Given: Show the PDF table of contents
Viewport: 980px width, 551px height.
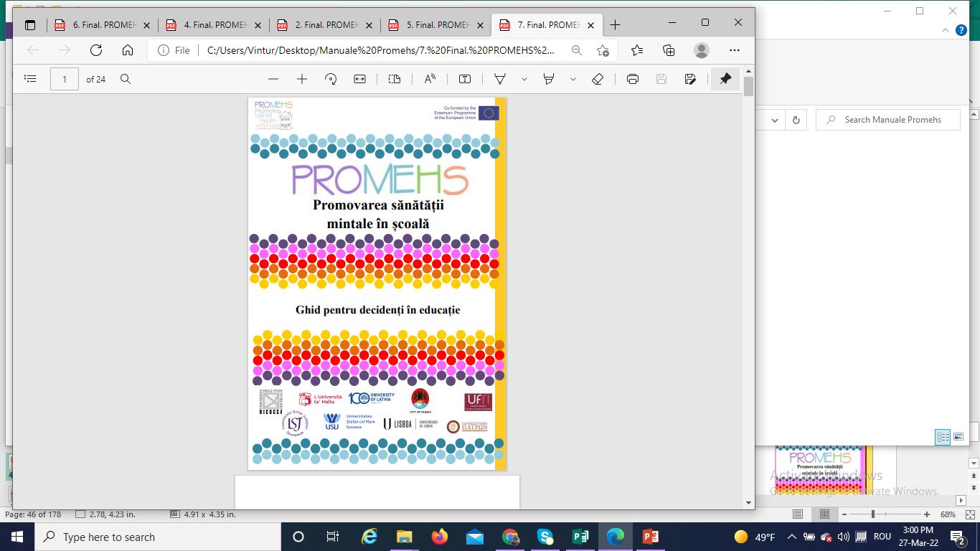Looking at the screenshot, I should 30,79.
